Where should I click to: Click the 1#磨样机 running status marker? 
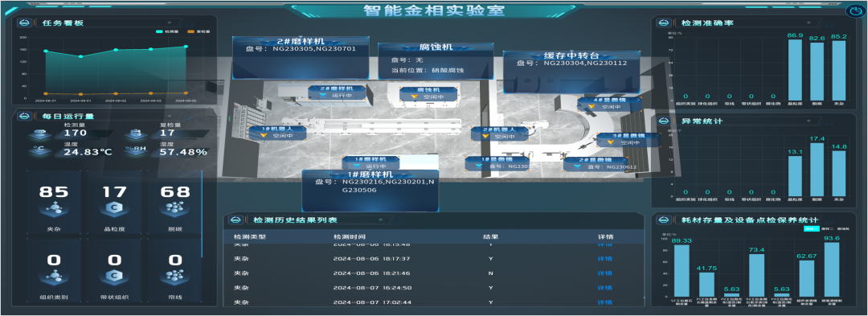[x=371, y=162]
